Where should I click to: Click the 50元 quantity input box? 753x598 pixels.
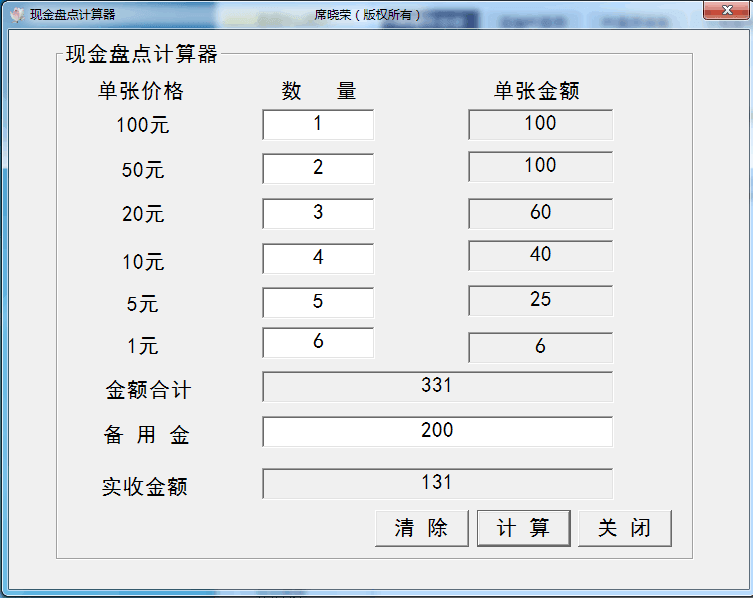click(x=318, y=169)
